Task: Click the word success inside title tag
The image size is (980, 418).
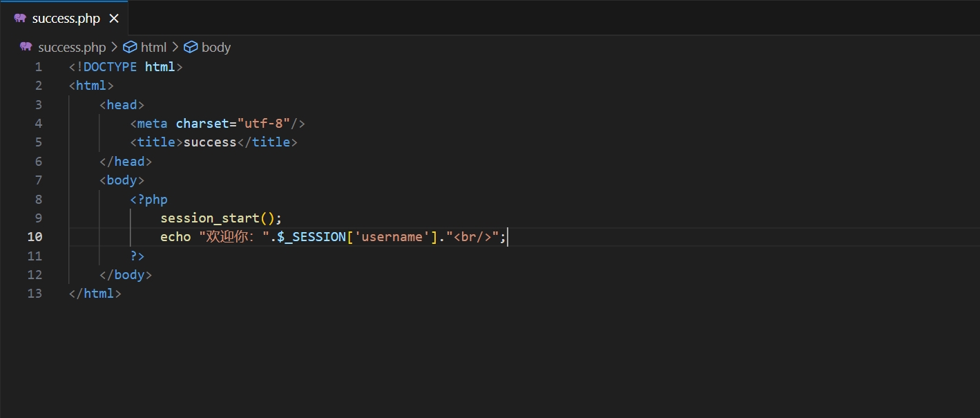Action: [210, 142]
